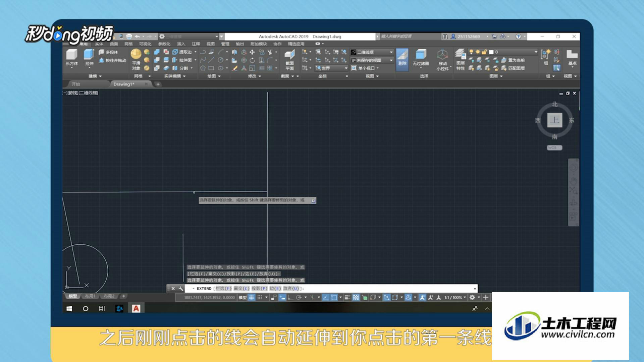Open 图层特性 layer properties

coord(461,60)
